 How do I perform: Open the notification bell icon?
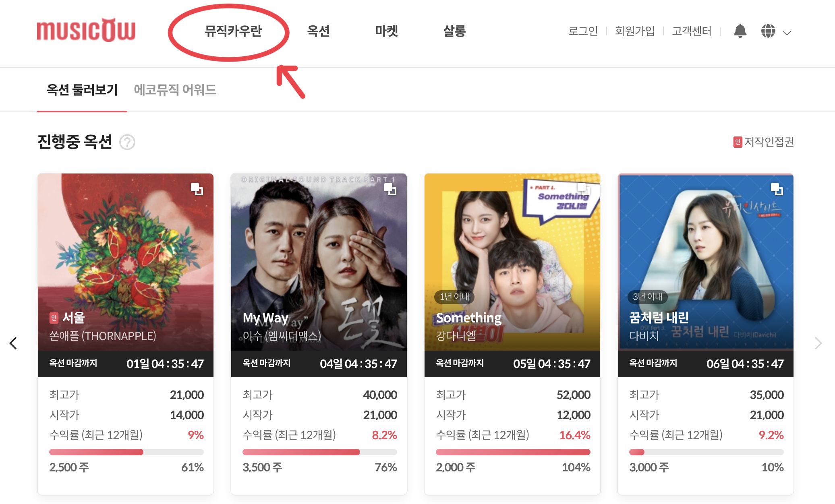pyautogui.click(x=740, y=31)
